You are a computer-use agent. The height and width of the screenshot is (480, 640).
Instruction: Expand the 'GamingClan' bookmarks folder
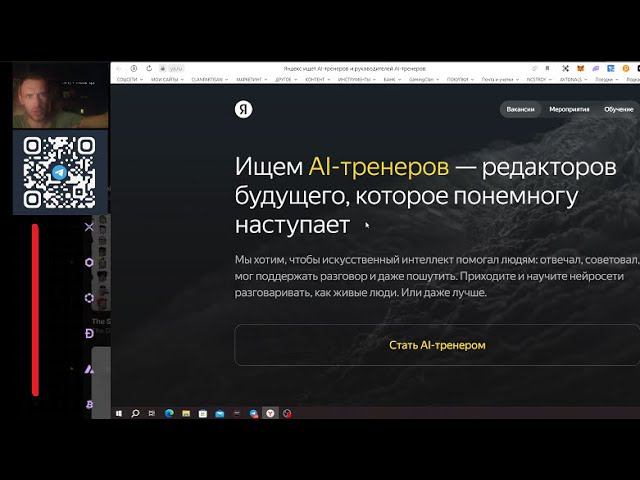tap(424, 80)
